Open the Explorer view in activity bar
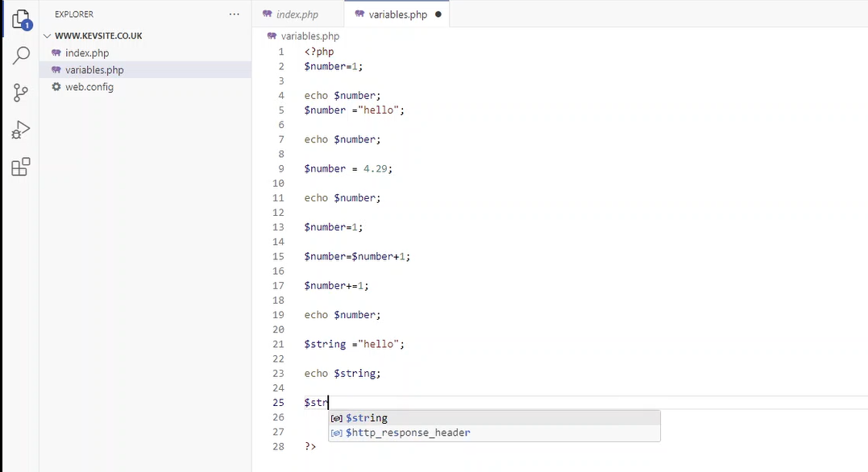Image resolution: width=868 pixels, height=472 pixels. tap(21, 20)
